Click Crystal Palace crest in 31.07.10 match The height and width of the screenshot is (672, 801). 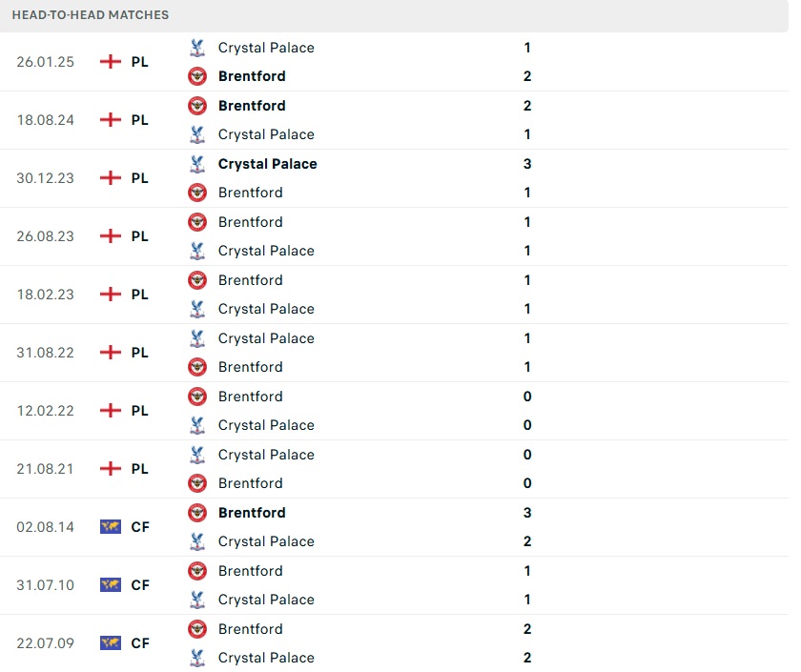(x=197, y=600)
